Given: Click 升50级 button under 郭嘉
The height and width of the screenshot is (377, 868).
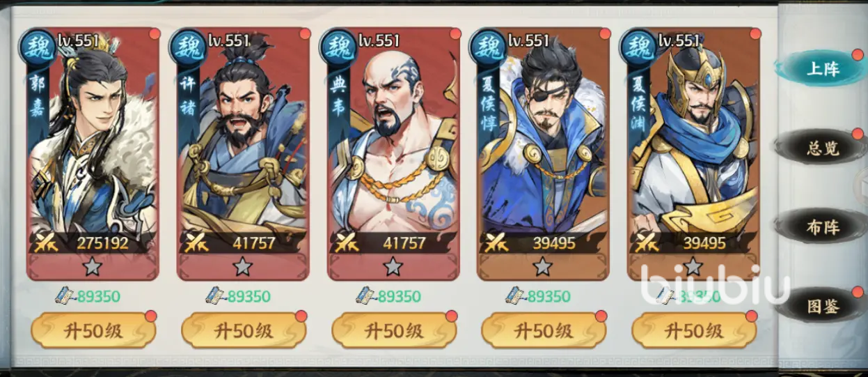Looking at the screenshot, I should (93, 330).
